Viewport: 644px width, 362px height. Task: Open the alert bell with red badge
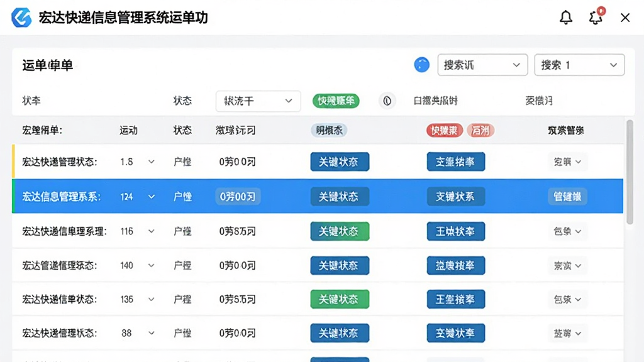[x=596, y=16]
